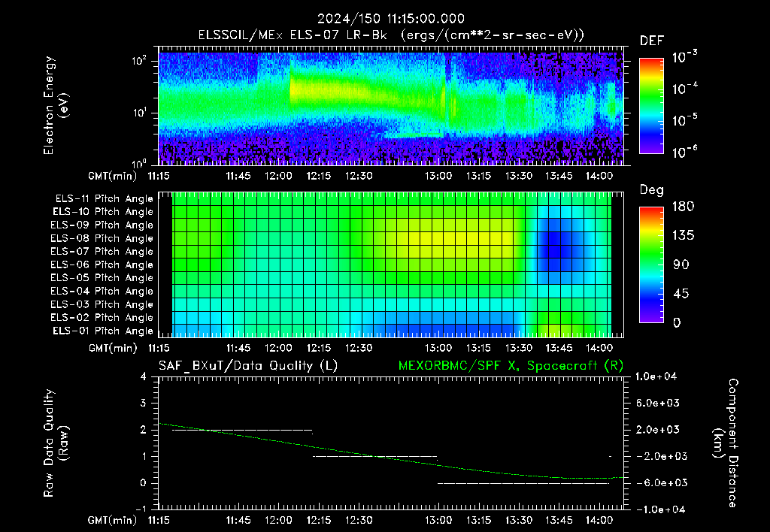This screenshot has width=770, height=532.
Task: Click the Raw Data Quality (Raw) axis label
Action: pyautogui.click(x=56, y=443)
